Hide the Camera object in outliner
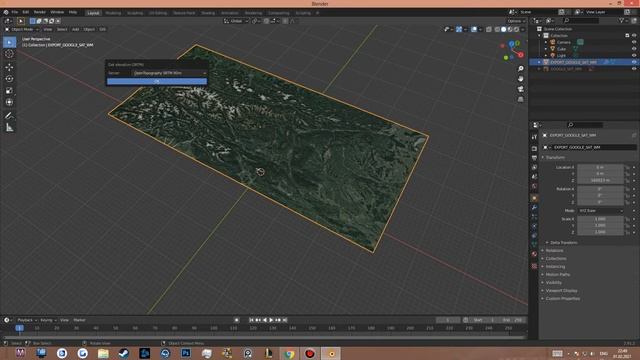640x360 pixels. [x=634, y=42]
